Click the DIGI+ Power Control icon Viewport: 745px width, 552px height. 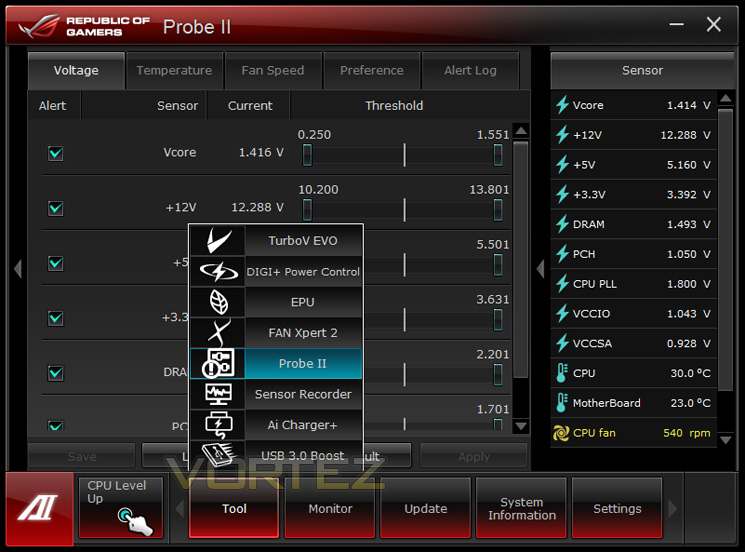tap(219, 272)
